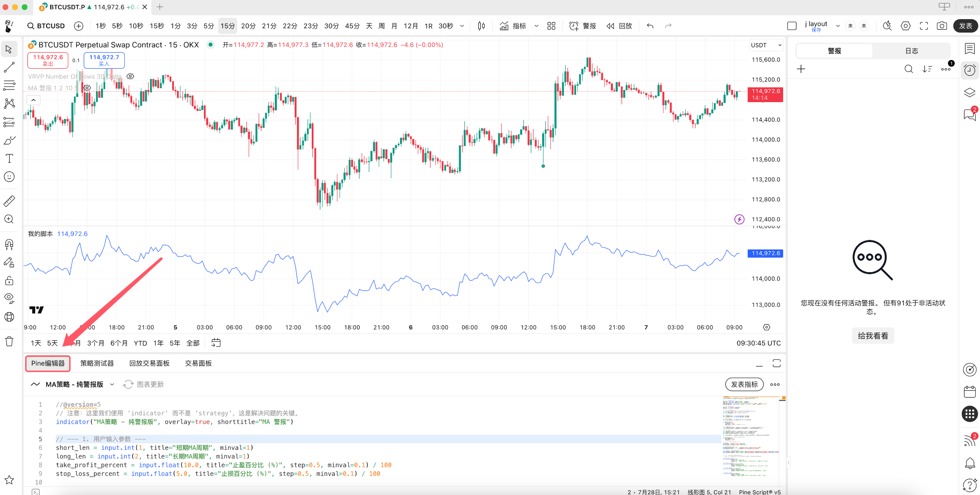Viewport: 980px width, 495px height.
Task: Select the 天 daily interval
Action: [x=369, y=26]
